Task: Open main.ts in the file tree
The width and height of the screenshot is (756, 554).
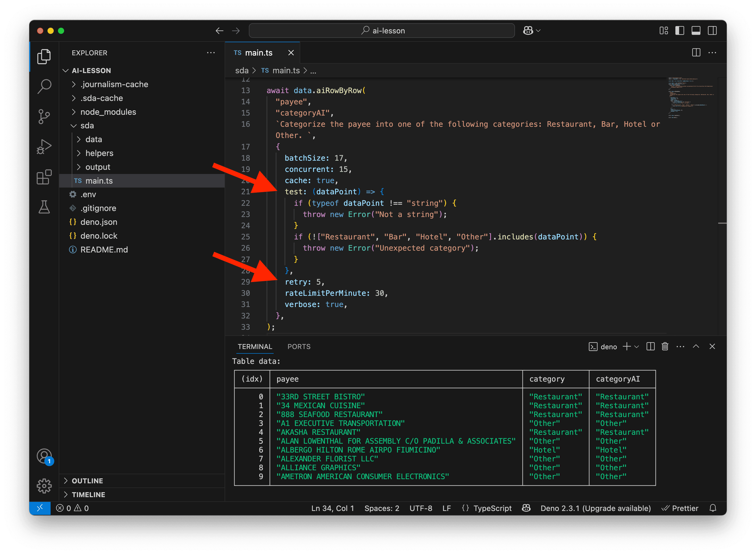Action: click(142, 180)
